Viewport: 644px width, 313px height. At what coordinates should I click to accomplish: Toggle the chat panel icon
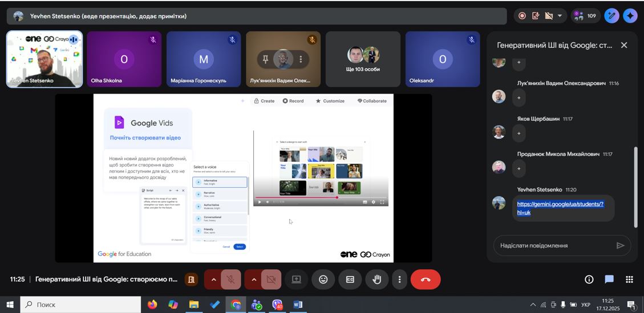609,279
